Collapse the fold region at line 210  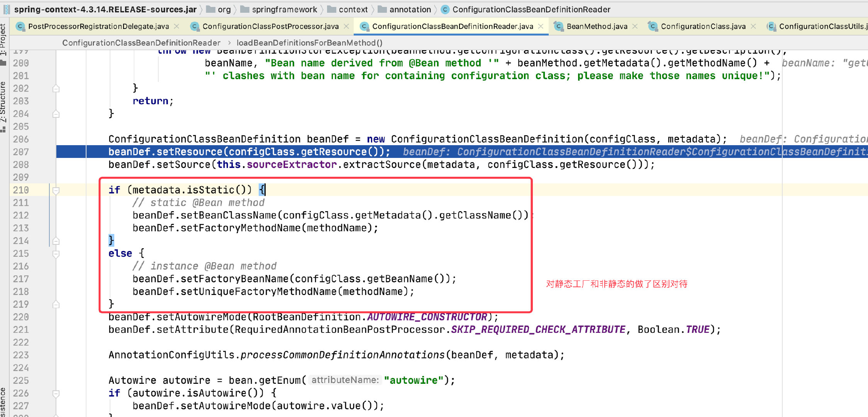coord(56,190)
